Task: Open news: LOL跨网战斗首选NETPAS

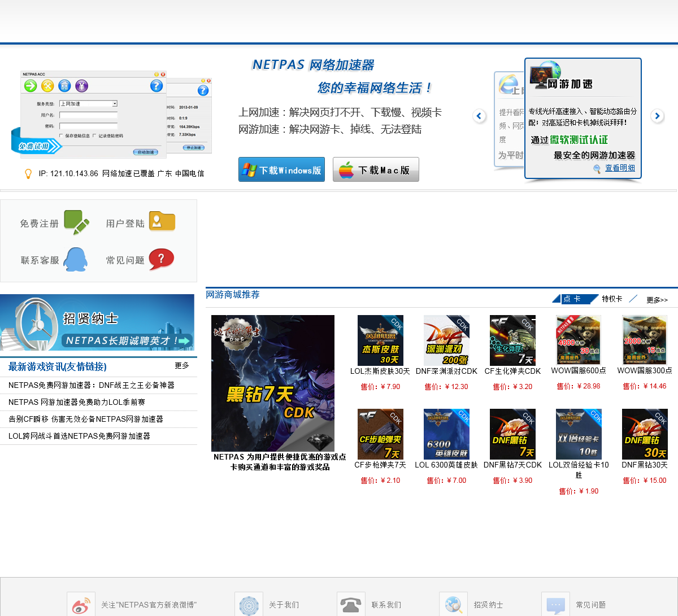Action: [79, 436]
